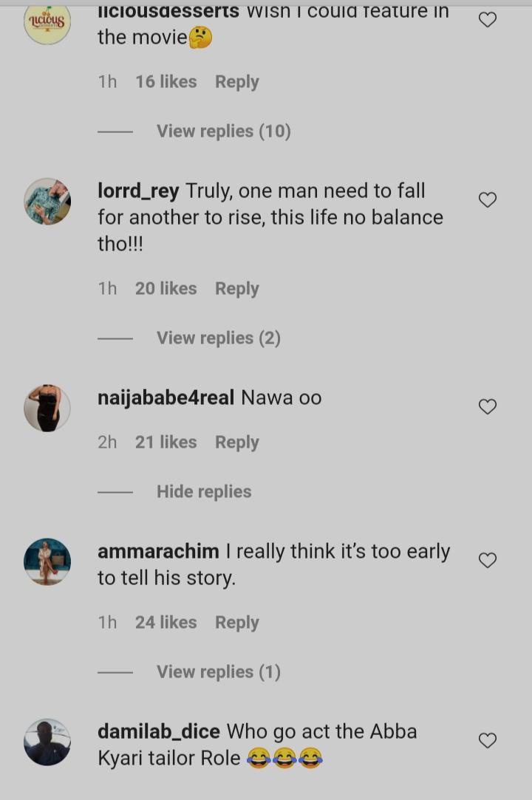
Task: View the 24 likes on ammarachim's comment
Action: 166,623
